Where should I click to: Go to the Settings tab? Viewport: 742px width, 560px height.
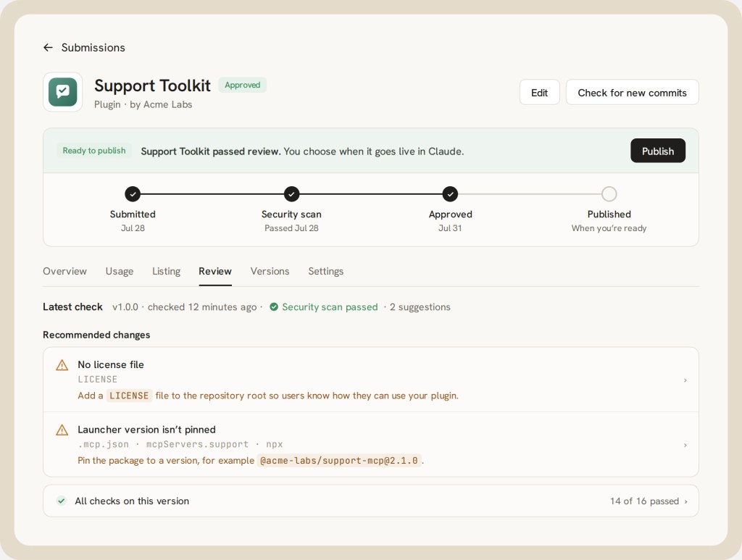point(325,272)
